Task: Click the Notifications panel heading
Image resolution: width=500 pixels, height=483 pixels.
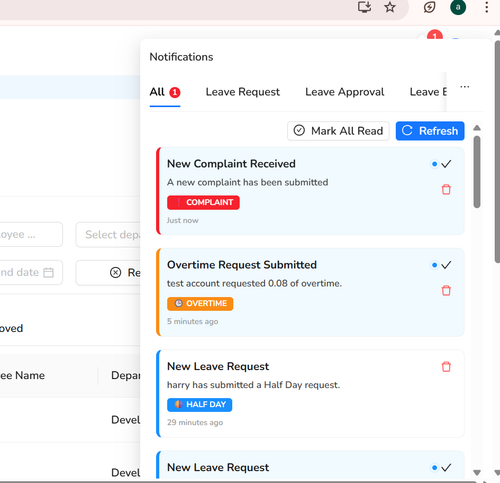Action: point(181,57)
